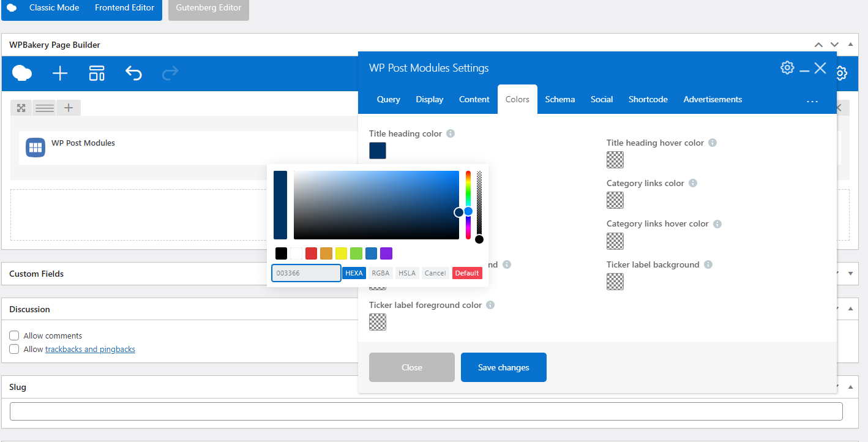
Task: Open Ticker label background swatch
Action: pos(615,282)
